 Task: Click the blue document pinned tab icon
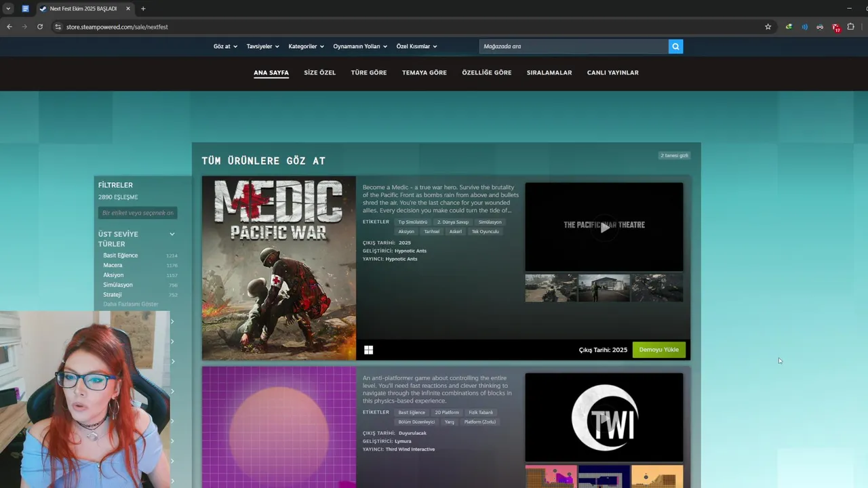click(x=25, y=9)
